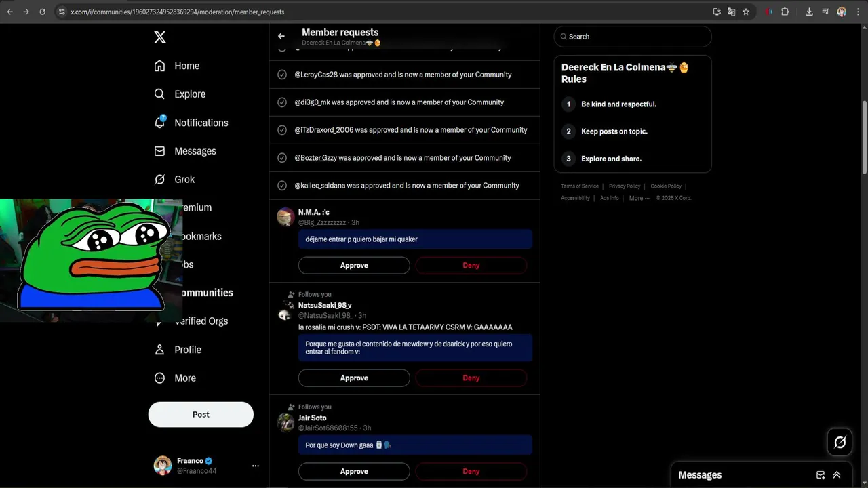The width and height of the screenshot is (868, 488).
Task: Click the site info icon in address bar
Action: (62, 12)
